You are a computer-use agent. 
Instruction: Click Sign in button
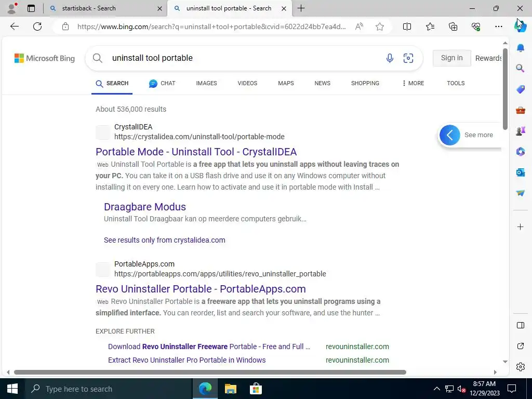[x=451, y=58]
